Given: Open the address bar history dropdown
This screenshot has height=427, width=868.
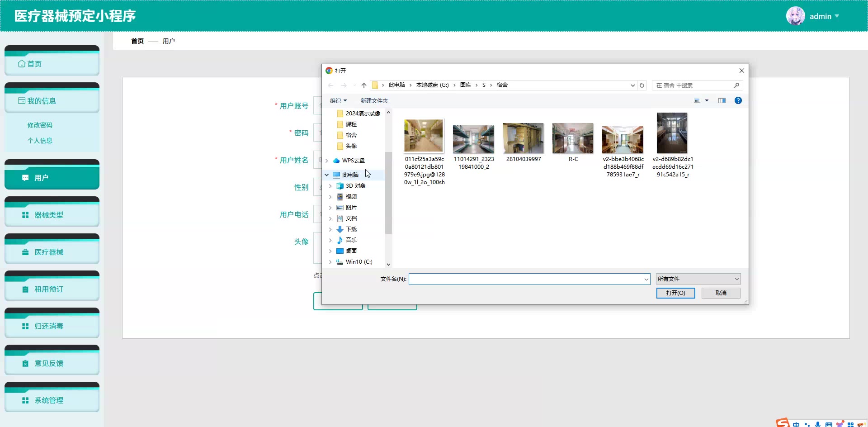Looking at the screenshot, I should (x=632, y=85).
